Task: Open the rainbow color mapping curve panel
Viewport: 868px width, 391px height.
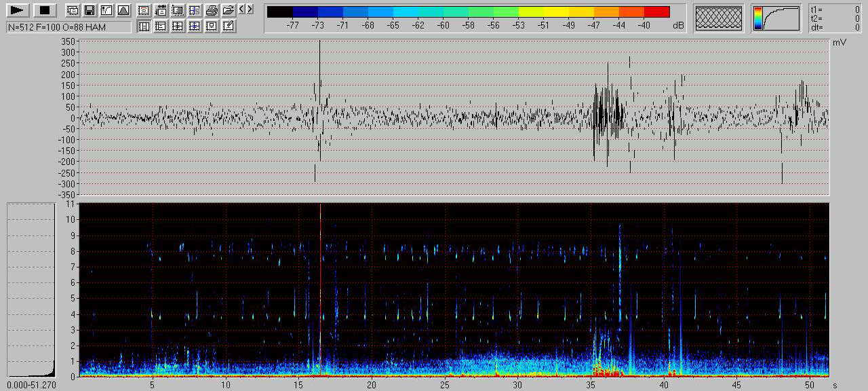Action: [776, 18]
